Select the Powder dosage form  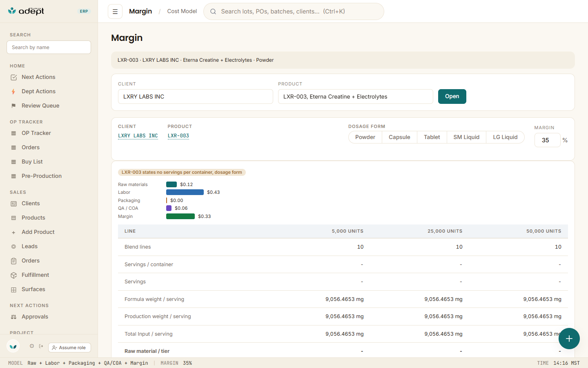365,137
